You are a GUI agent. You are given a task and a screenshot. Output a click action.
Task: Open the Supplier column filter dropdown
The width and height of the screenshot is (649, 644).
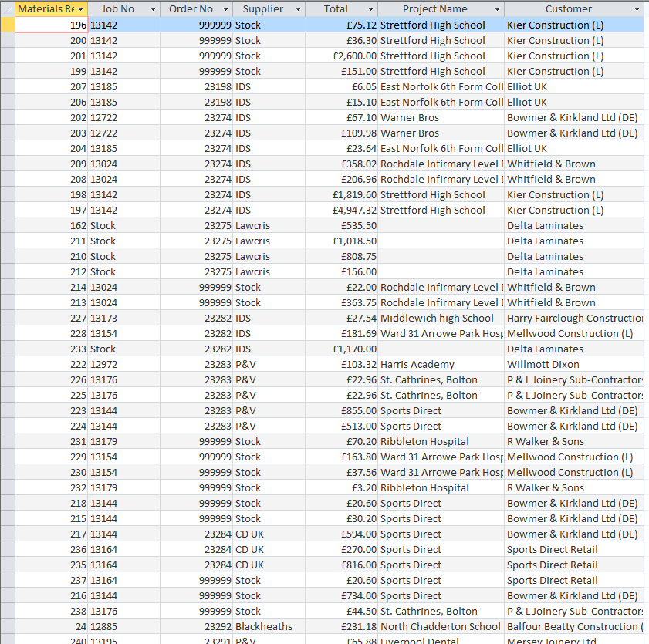pyautogui.click(x=298, y=9)
